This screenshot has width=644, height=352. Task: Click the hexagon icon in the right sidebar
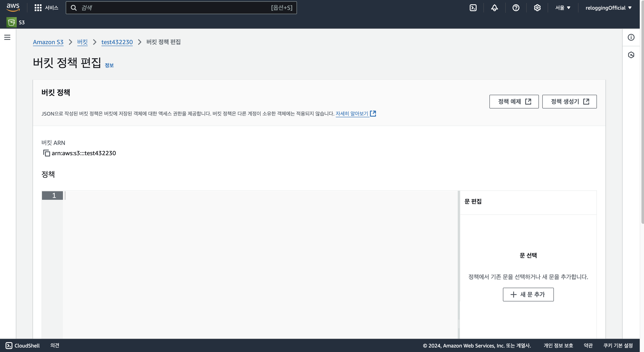[x=631, y=55]
